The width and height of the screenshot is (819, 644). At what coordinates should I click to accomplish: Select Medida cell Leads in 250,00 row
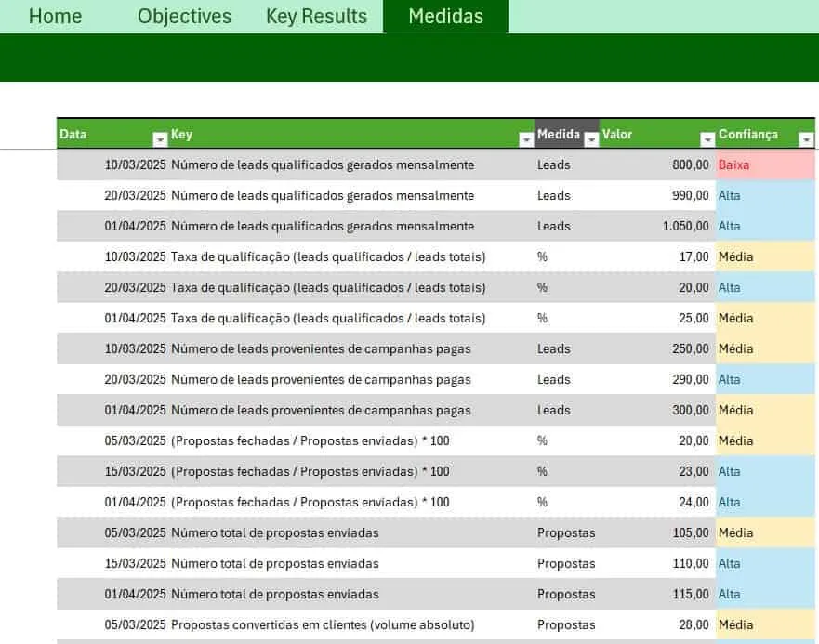[x=567, y=348]
